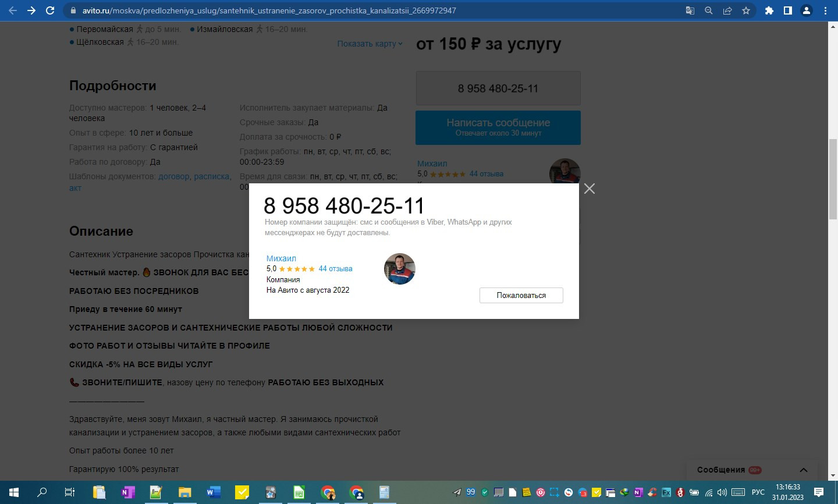The width and height of the screenshot is (838, 504).
Task: Open Windows taskbar search
Action: (x=42, y=492)
